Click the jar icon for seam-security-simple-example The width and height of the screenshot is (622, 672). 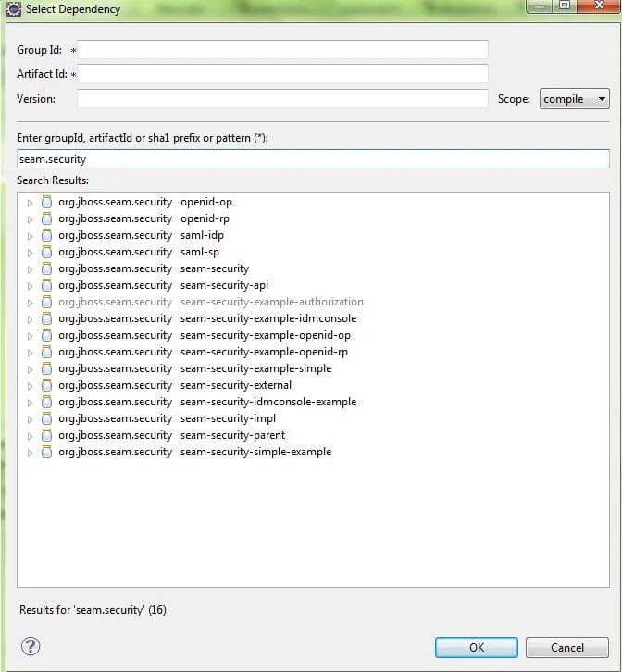46,452
